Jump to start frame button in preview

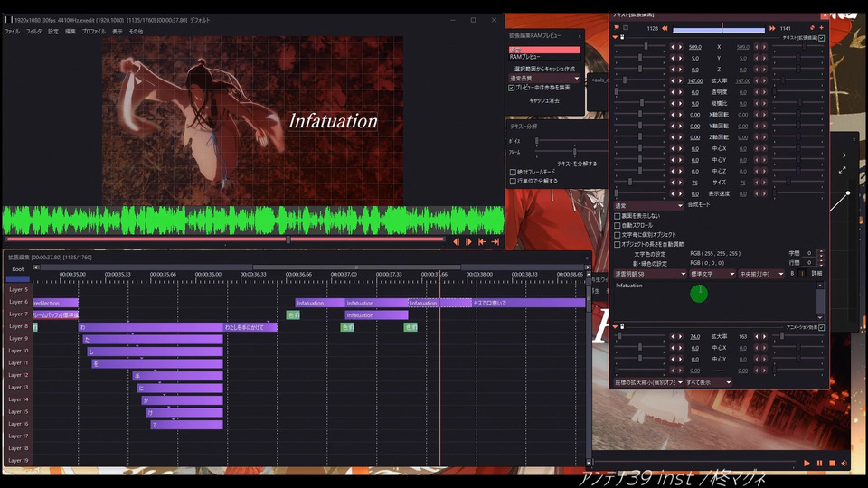tap(482, 242)
